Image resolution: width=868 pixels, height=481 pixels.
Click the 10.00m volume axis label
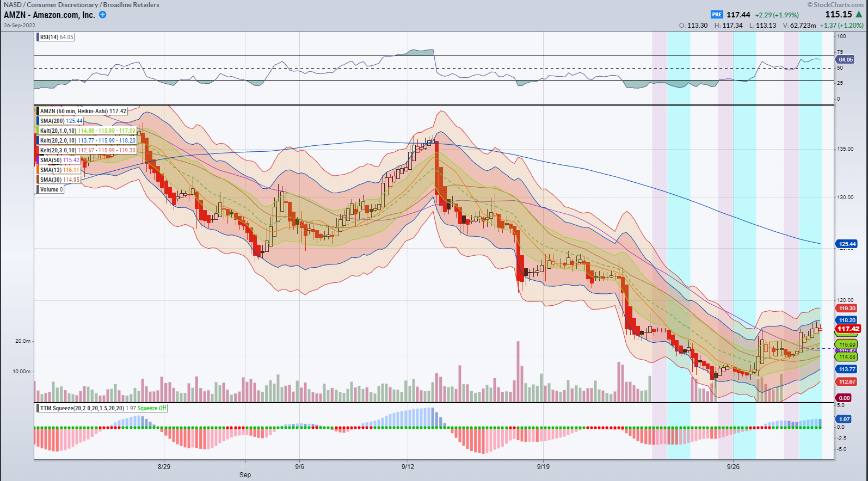click(22, 372)
